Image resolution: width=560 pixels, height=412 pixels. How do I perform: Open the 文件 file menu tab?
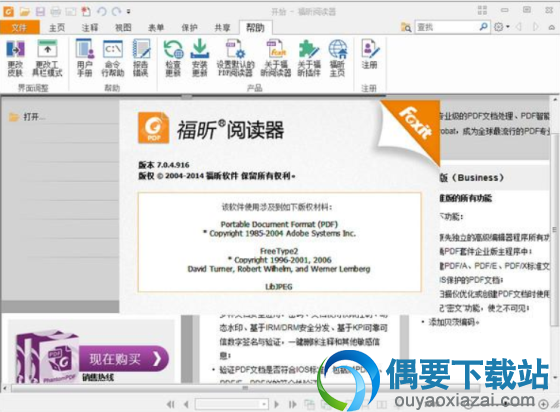click(x=20, y=27)
